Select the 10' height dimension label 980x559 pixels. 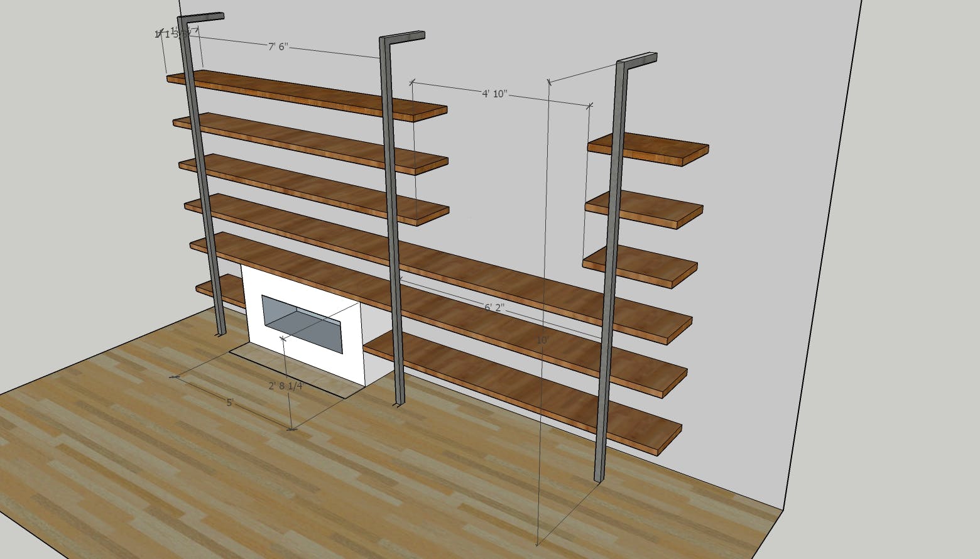point(543,340)
